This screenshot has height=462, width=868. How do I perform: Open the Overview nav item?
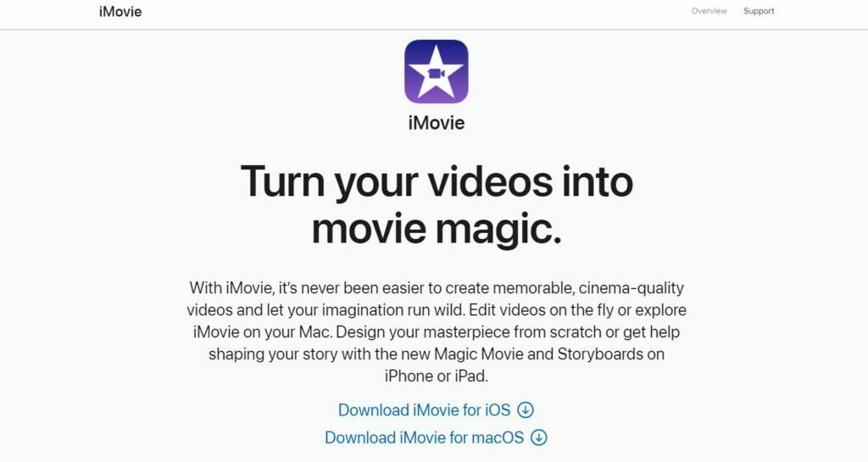click(x=709, y=11)
